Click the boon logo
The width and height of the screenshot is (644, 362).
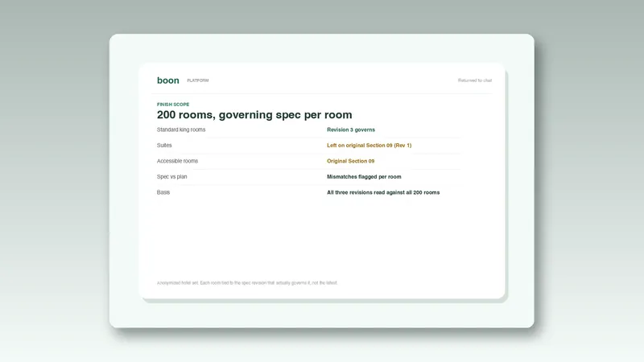tap(168, 80)
